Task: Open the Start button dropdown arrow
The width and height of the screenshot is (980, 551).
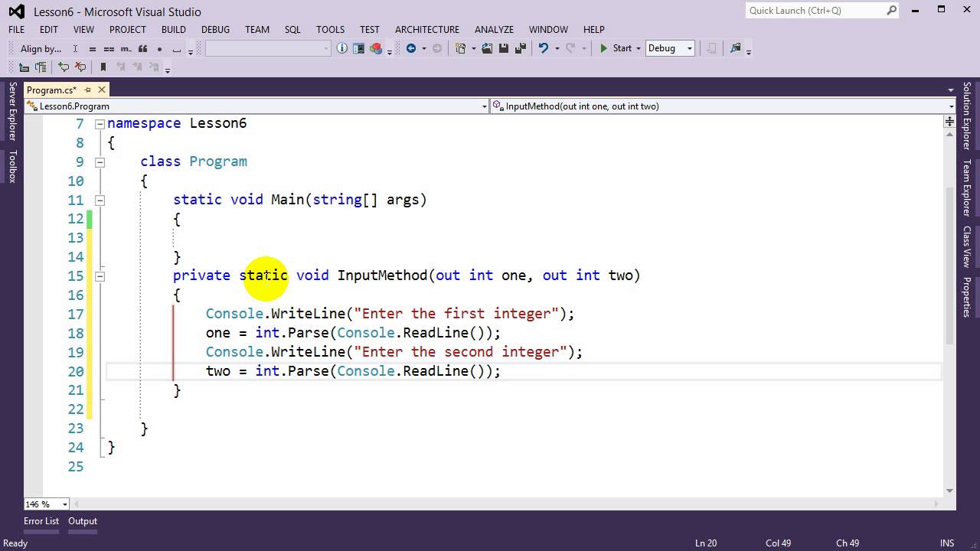Action: point(638,48)
